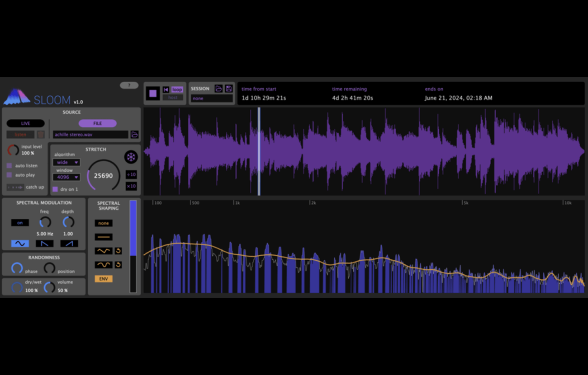Select none spectral shaping option
This screenshot has height=375, width=588.
104,223
